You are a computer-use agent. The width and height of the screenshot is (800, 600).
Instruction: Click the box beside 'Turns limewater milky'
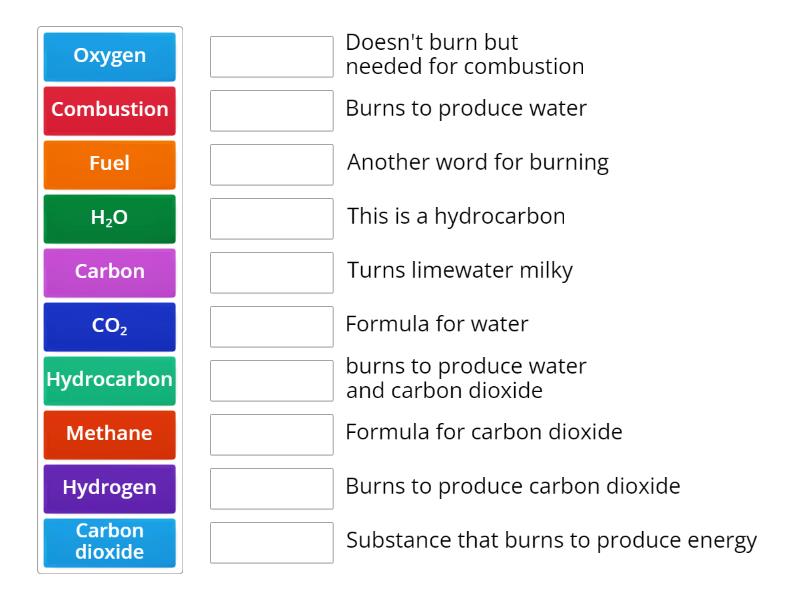pos(272,270)
